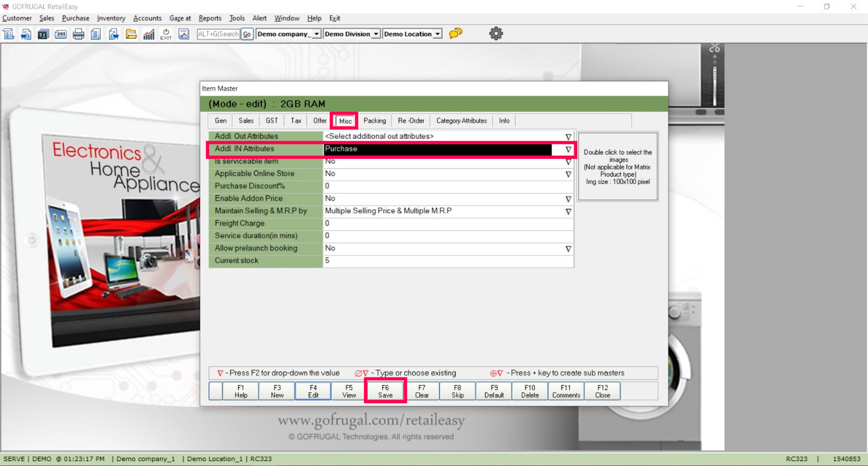This screenshot has height=466, width=868.
Task: Click the printer icon in toolbar
Action: point(79,34)
